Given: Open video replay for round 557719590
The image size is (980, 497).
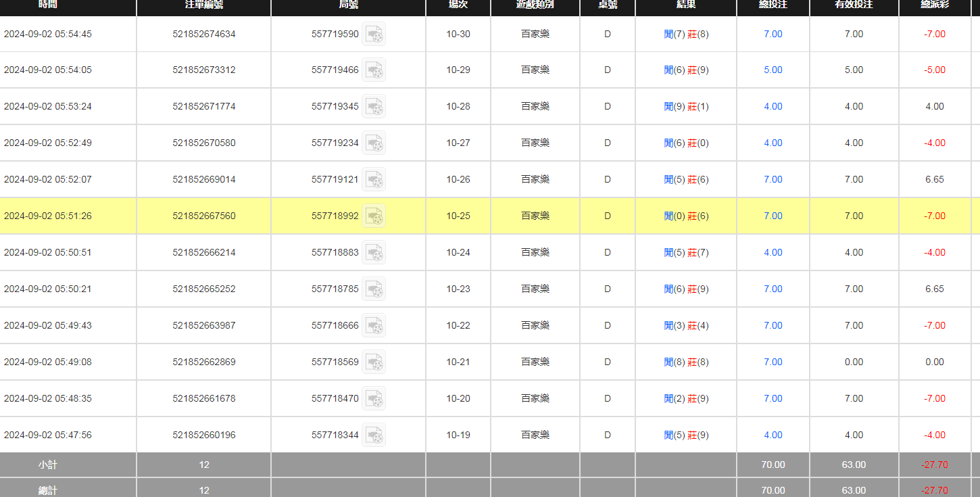Looking at the screenshot, I should click(374, 34).
